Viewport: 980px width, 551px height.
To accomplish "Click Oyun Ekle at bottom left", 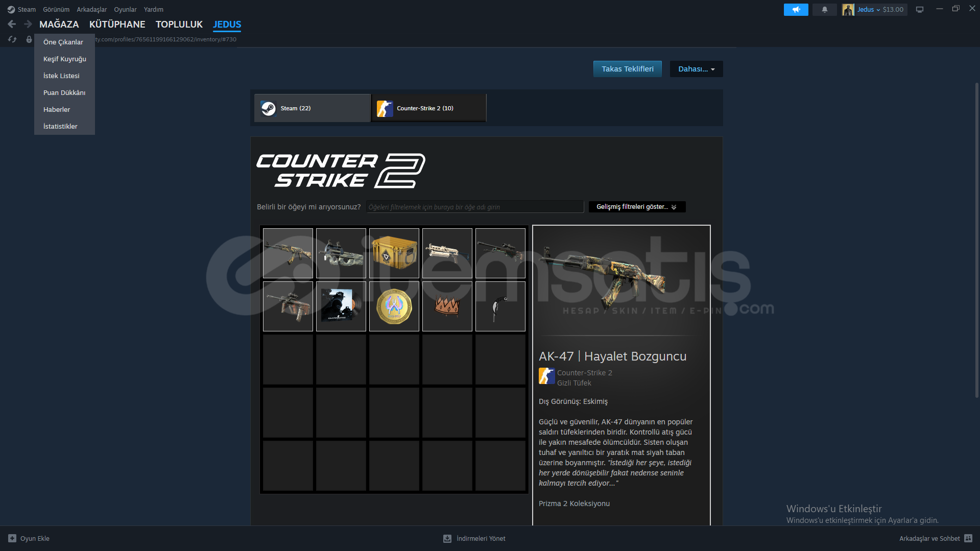I will click(35, 538).
